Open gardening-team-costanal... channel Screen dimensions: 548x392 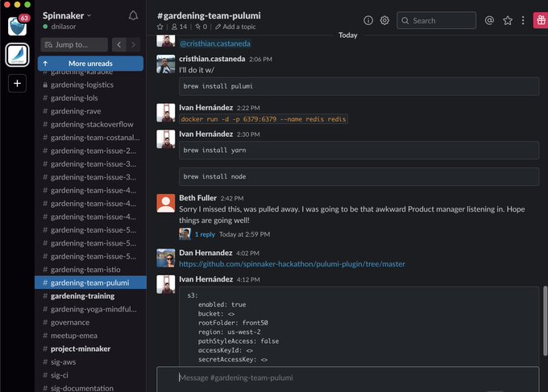click(90, 138)
